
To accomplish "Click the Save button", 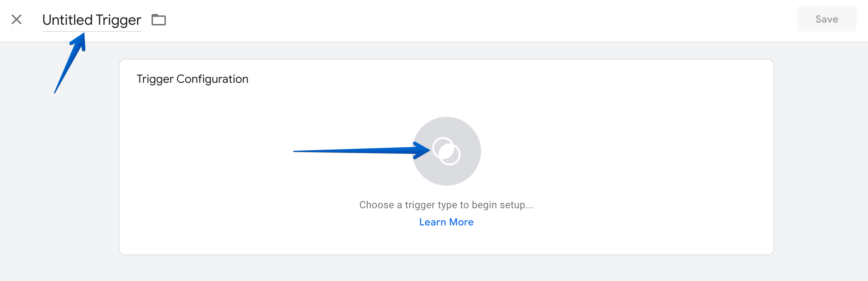I will pos(827,19).
